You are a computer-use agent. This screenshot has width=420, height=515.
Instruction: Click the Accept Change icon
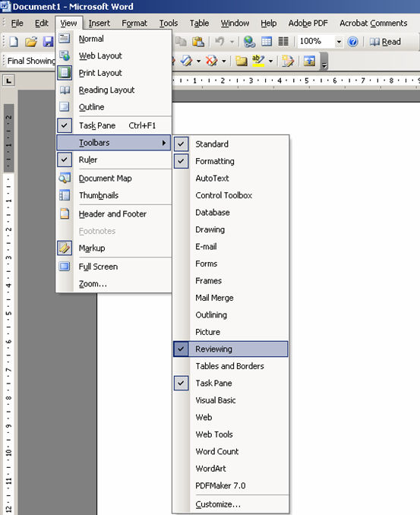click(x=186, y=61)
